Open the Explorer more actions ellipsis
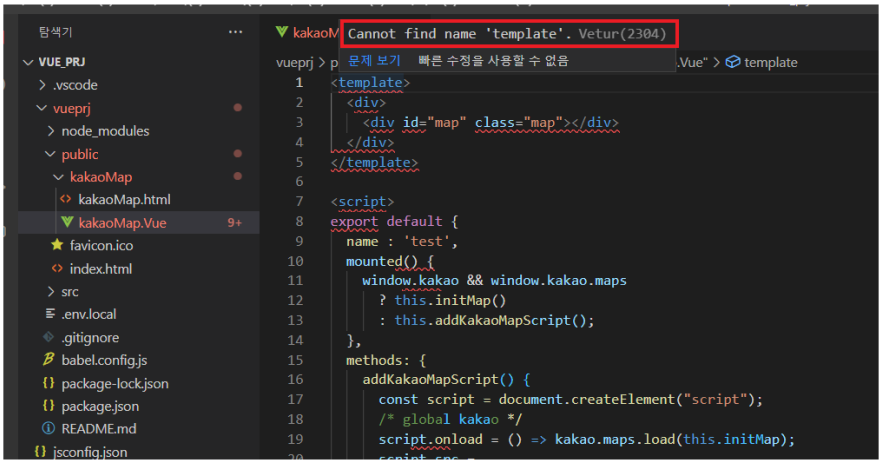The image size is (884, 465). coord(236,32)
